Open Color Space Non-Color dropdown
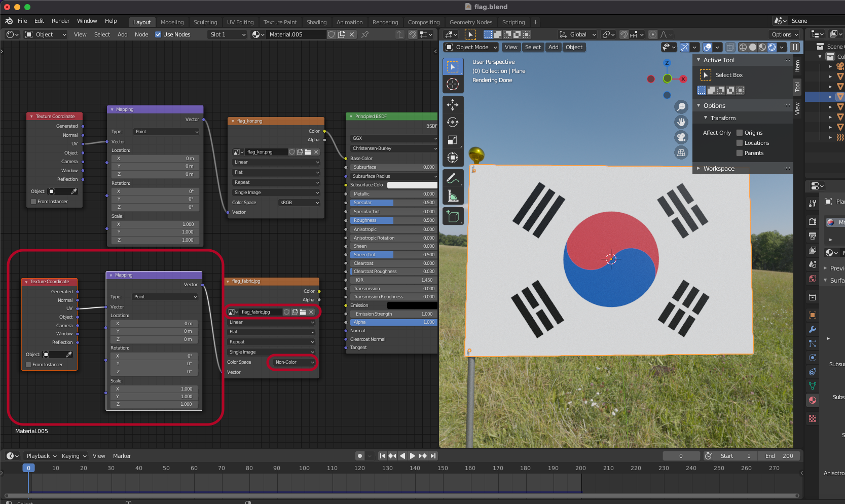This screenshot has width=845, height=504. (x=294, y=362)
